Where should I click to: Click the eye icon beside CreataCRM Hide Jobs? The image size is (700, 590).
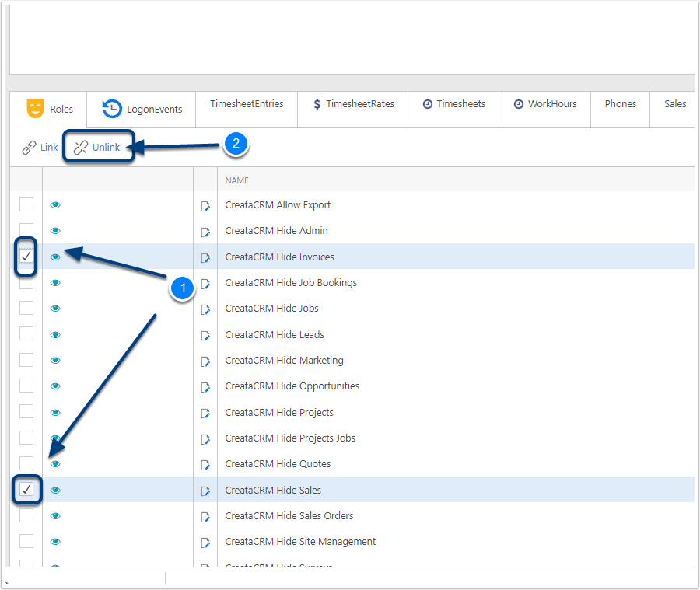click(x=55, y=309)
